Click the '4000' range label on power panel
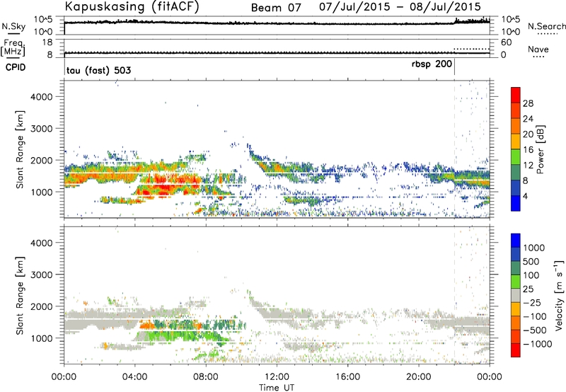This screenshot has height=392, width=566. click(x=41, y=97)
